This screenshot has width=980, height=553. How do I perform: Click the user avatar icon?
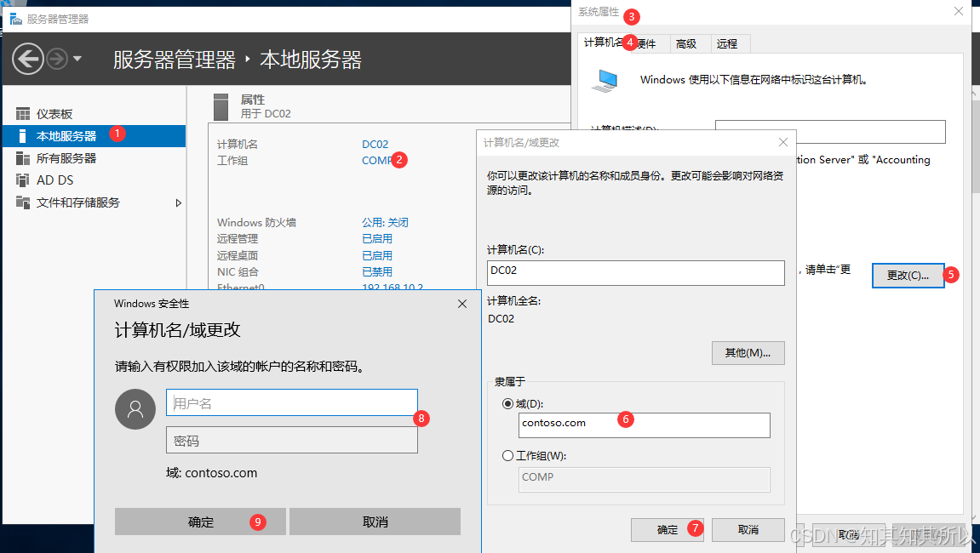[x=135, y=409]
